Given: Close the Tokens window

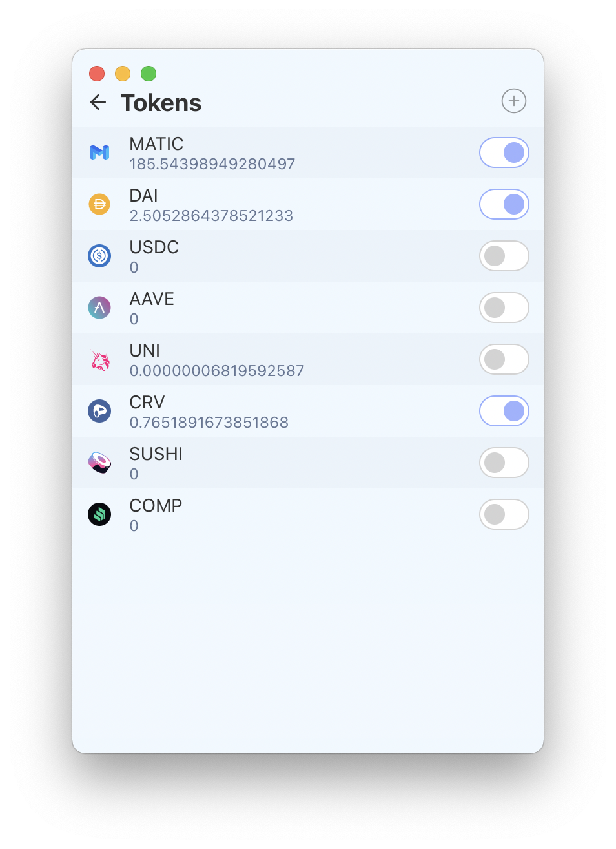Looking at the screenshot, I should point(97,74).
